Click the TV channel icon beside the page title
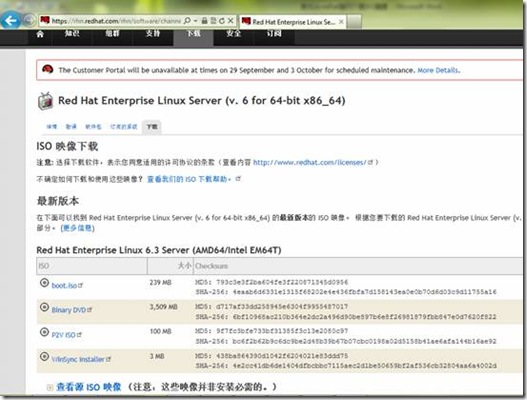527x400 pixels. (45, 101)
